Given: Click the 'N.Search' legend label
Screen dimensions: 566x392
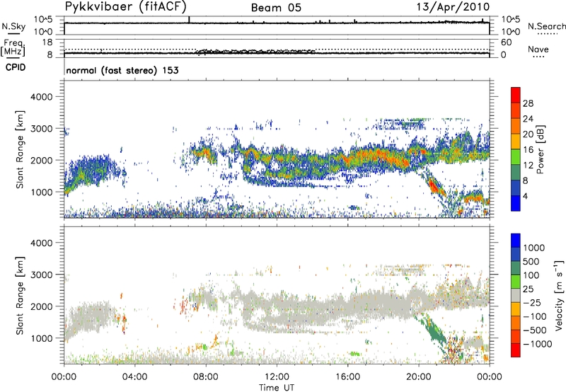Looking at the screenshot, I should point(547,26).
